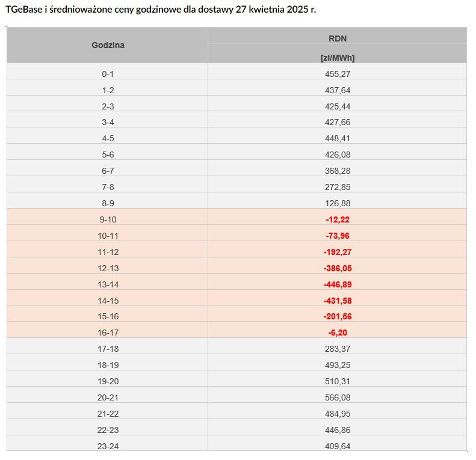Click the 11-12 hour cell
The height and width of the screenshot is (460, 476).
[x=108, y=252]
